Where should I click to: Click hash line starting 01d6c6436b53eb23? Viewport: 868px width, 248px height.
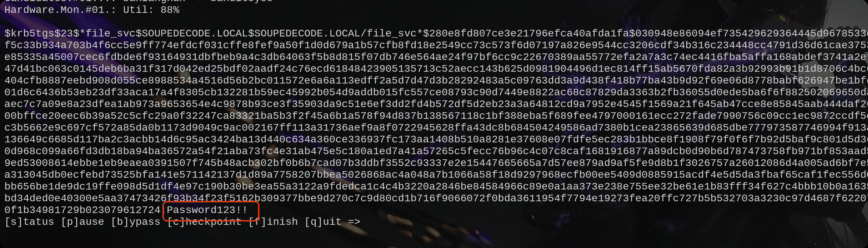click(x=436, y=92)
